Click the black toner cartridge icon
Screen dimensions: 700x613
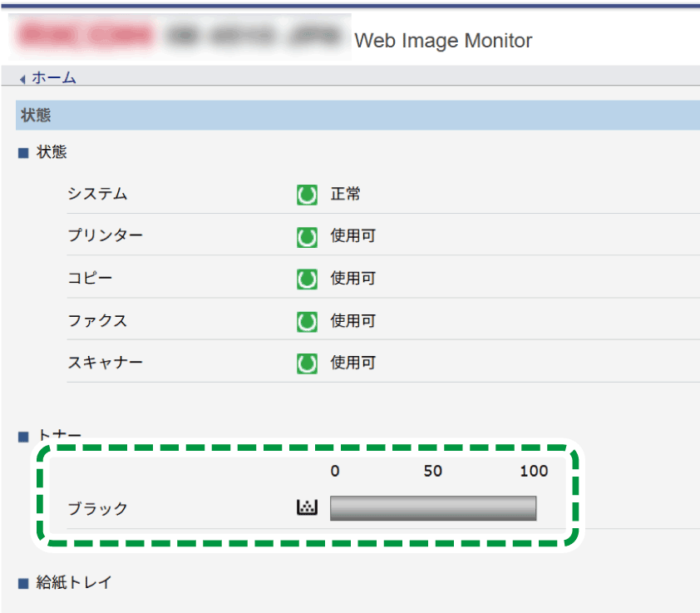[x=307, y=507]
